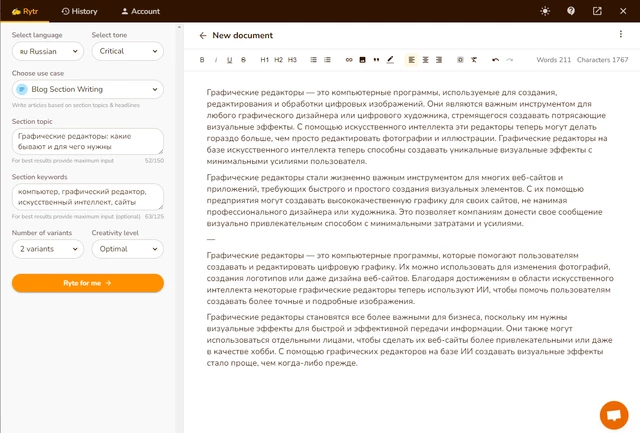
Task: Open the Select tone dropdown showing Critical
Action: coord(128,51)
